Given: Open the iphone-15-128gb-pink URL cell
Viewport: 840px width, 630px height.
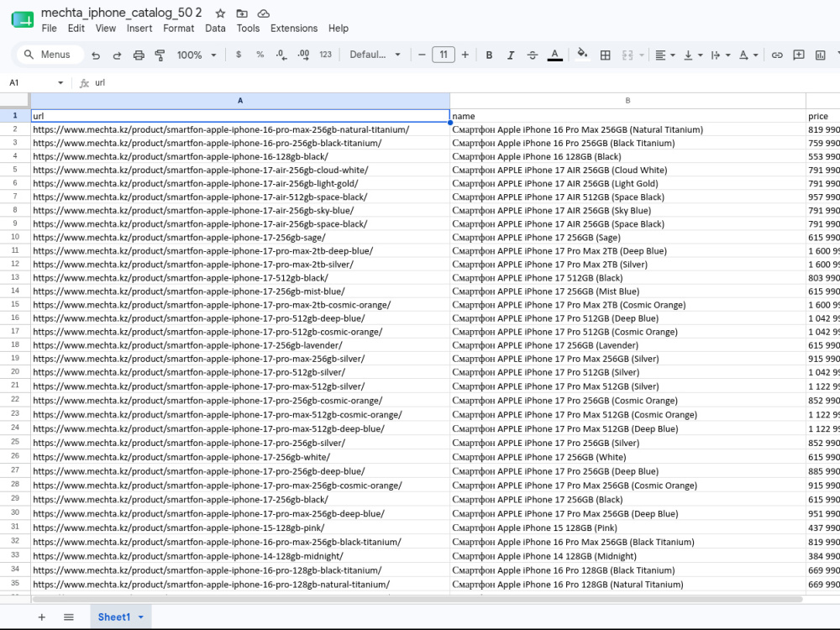Looking at the screenshot, I should coord(240,528).
